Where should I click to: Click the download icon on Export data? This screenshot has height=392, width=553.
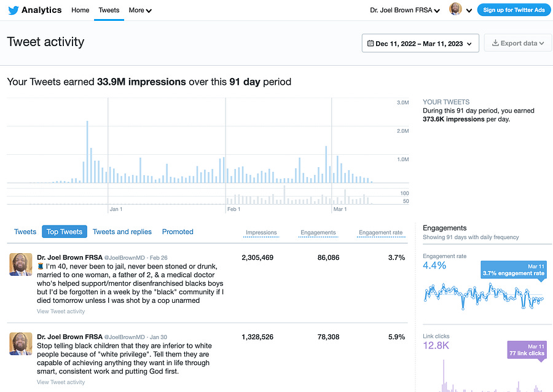tap(495, 43)
